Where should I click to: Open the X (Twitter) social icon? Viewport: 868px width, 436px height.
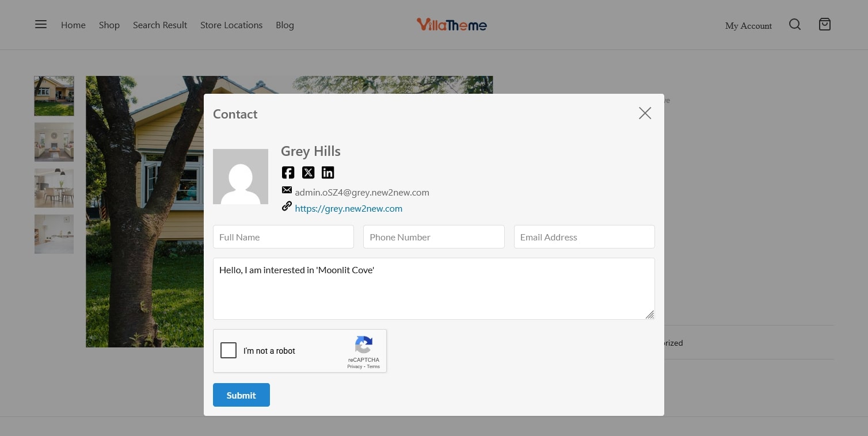[x=308, y=173]
